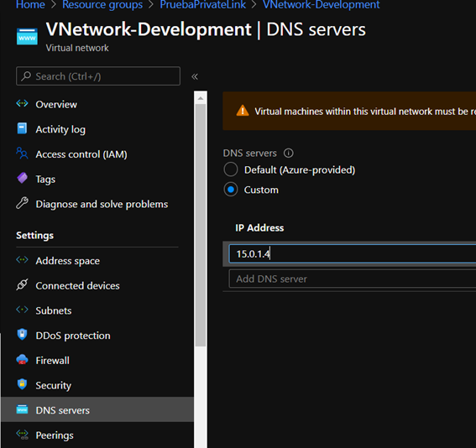Screen dimensions: 476x448
Task: Click the 15.0.1.4 IP address field
Action: 352,253
